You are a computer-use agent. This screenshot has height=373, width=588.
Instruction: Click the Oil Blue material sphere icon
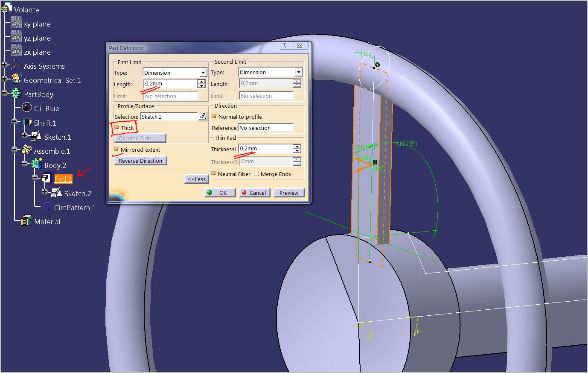click(x=27, y=107)
